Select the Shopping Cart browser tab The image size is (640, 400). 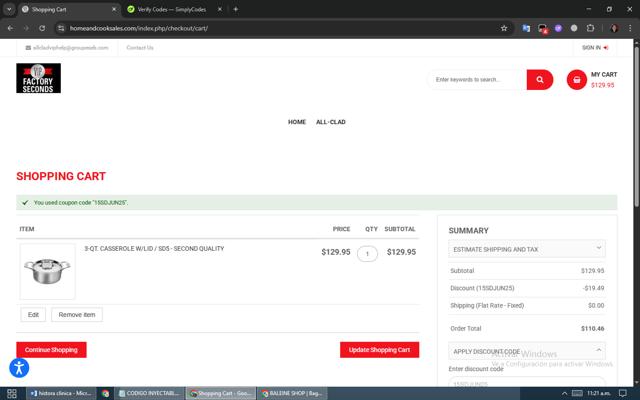(69, 9)
